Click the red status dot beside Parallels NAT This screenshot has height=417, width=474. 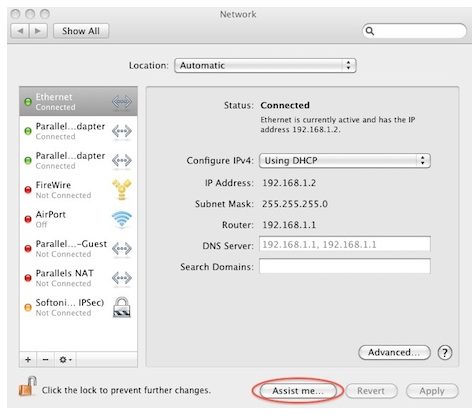pyautogui.click(x=28, y=278)
